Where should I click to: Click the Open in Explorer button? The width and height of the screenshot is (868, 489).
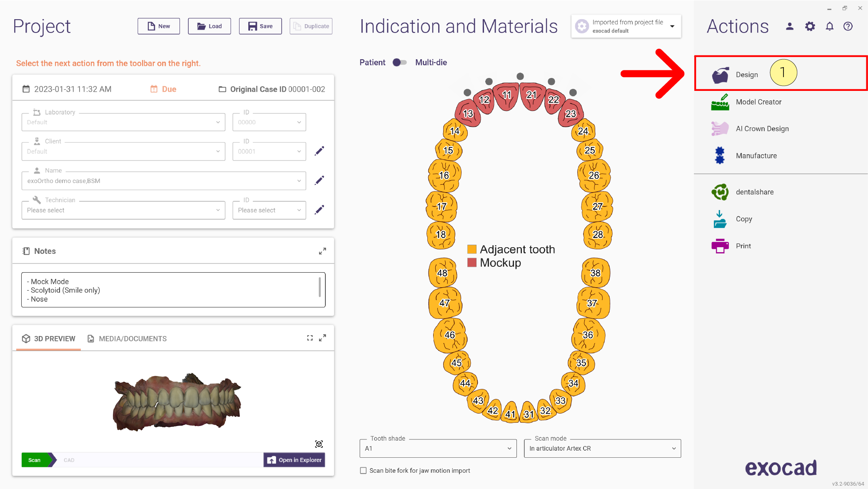[294, 460]
